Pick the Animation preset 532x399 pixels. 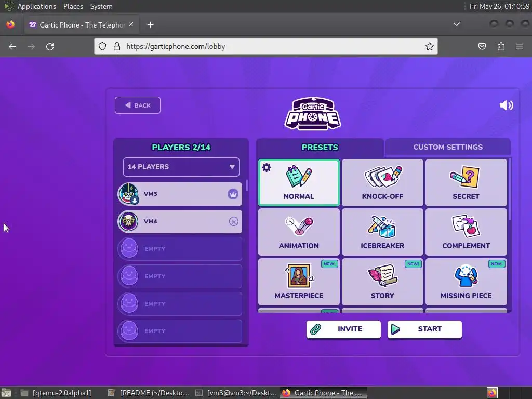tap(299, 232)
